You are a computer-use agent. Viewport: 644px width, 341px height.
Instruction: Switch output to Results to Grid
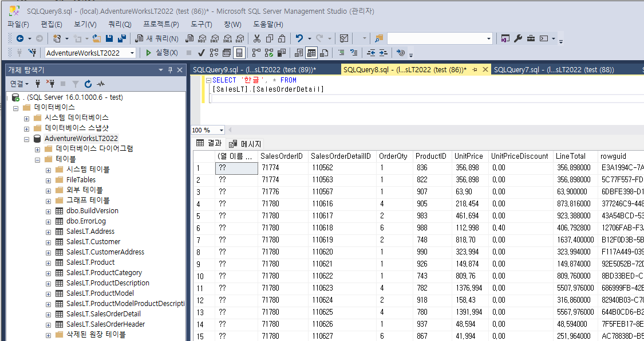click(x=311, y=53)
